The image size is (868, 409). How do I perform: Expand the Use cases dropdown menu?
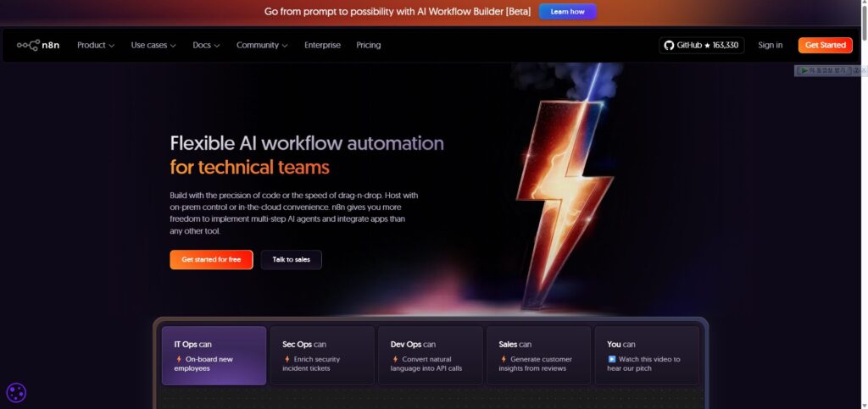tap(153, 45)
